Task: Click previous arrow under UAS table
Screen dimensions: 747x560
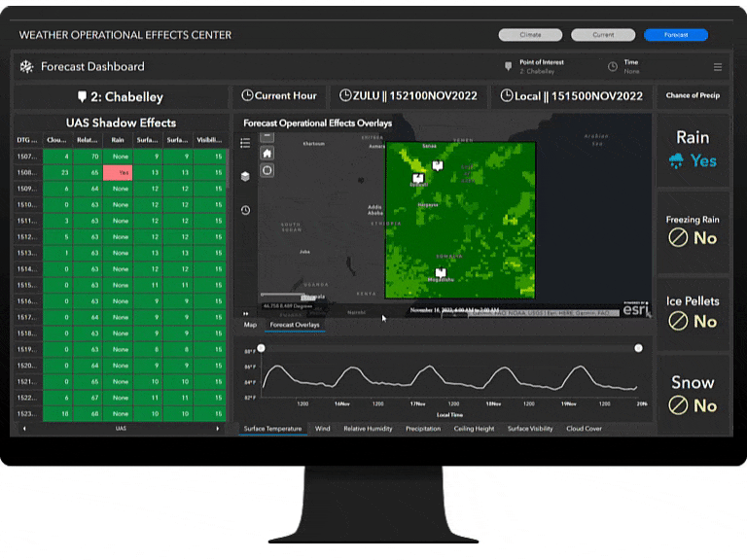Action: click(24, 429)
